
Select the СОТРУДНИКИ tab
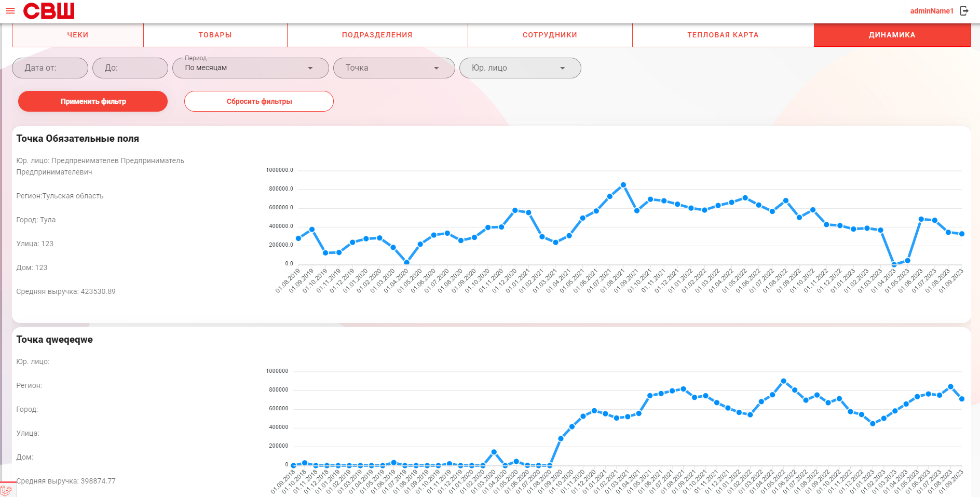click(550, 35)
